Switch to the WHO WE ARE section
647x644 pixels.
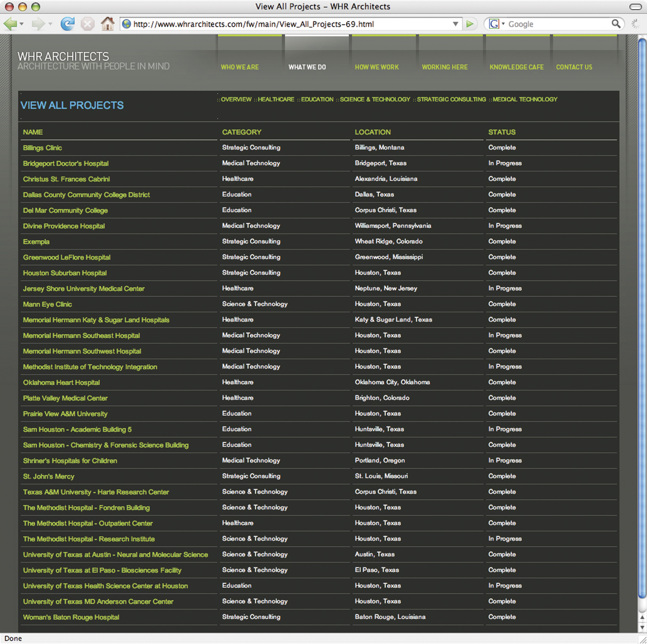(240, 67)
